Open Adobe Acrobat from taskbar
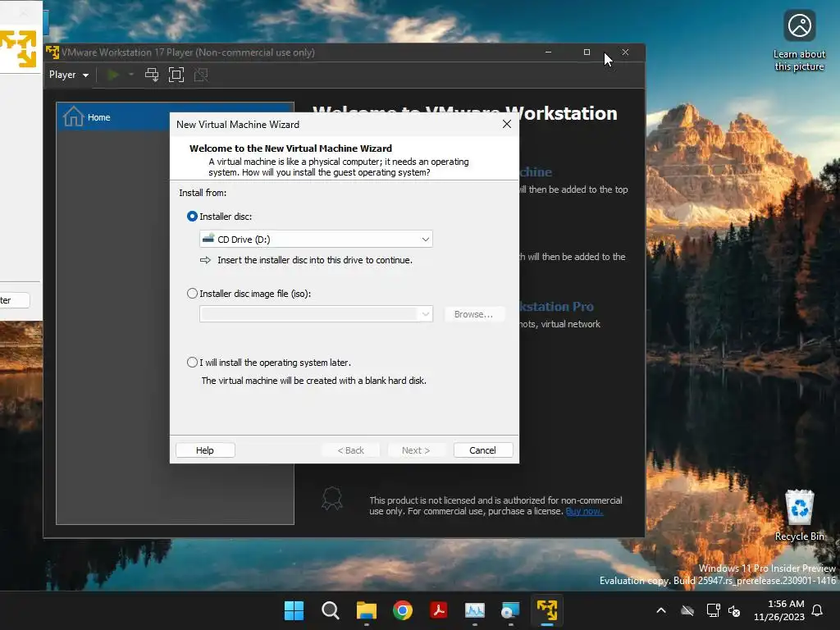 point(439,610)
